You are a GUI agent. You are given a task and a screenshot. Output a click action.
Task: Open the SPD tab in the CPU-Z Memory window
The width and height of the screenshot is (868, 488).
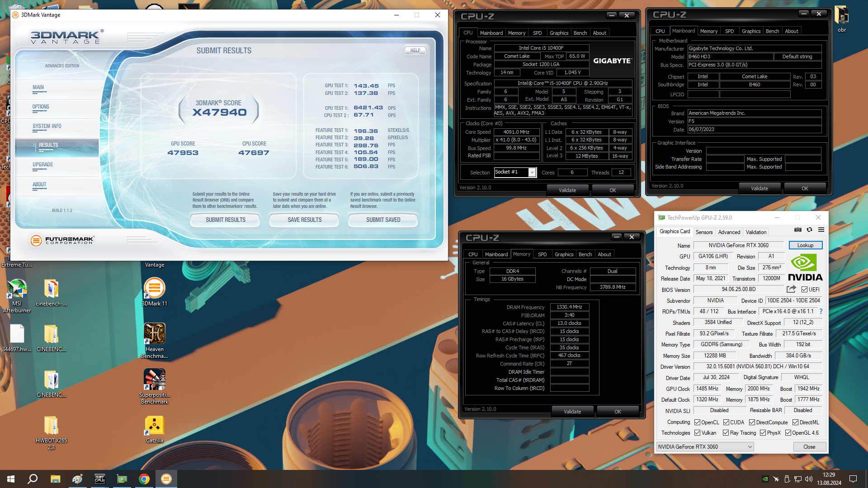click(x=542, y=254)
